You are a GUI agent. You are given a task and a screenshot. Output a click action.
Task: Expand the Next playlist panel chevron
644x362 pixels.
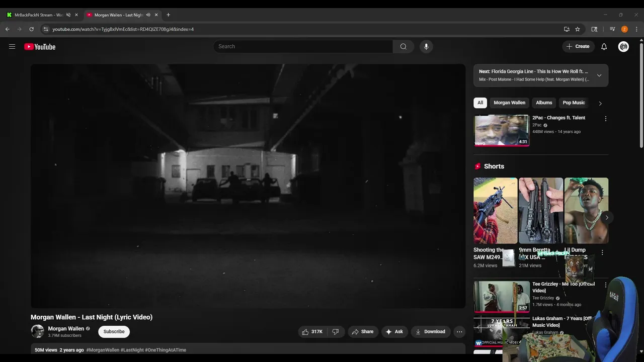(x=599, y=75)
